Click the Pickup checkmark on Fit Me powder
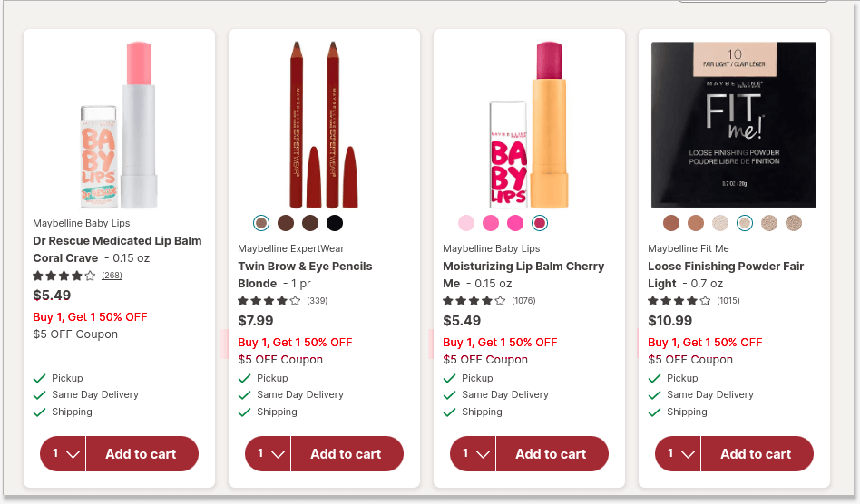860x504 pixels. point(654,378)
